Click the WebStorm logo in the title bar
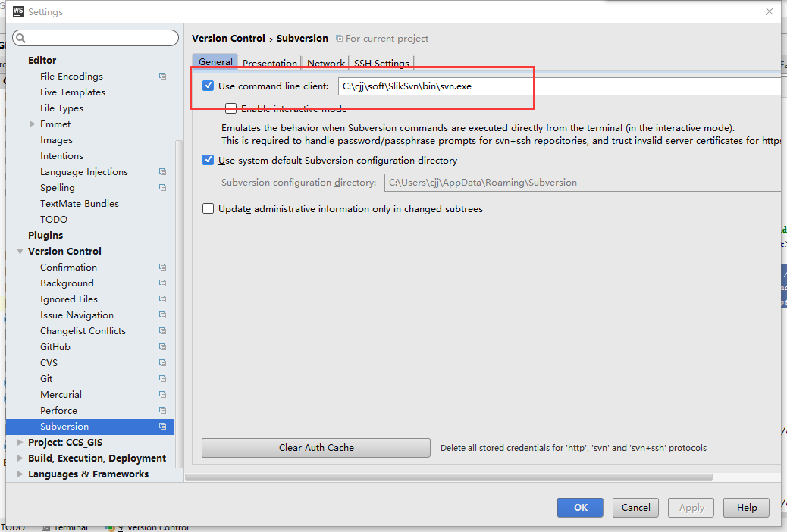Viewport: 787px width, 532px height. [x=18, y=11]
